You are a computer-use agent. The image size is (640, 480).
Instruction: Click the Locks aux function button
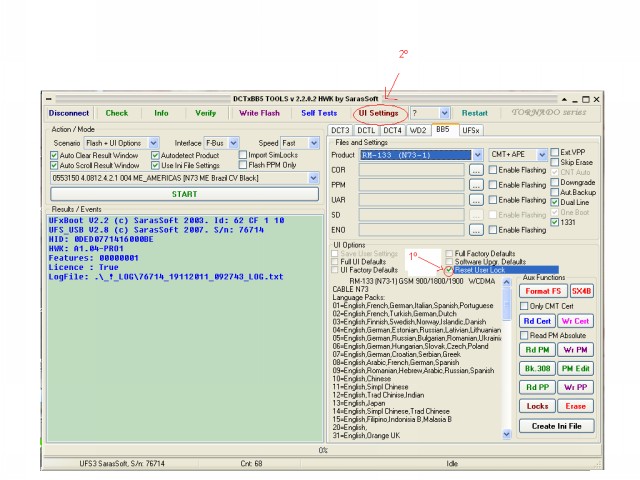pos(537,406)
